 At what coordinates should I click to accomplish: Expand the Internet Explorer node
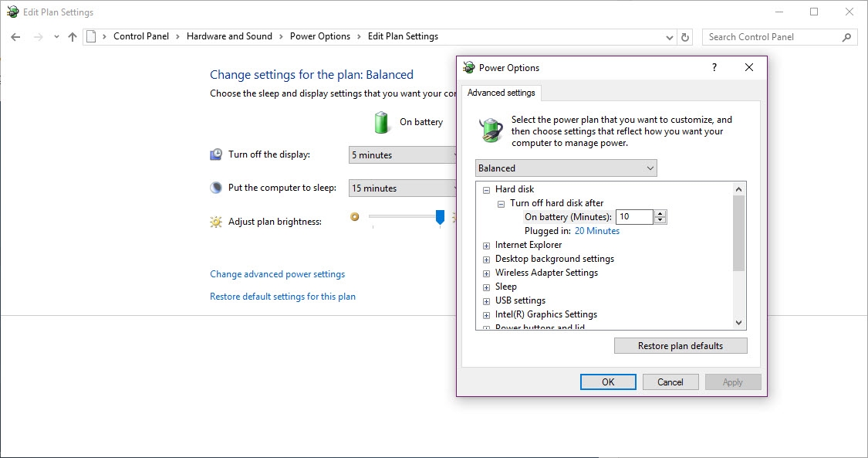[487, 246]
